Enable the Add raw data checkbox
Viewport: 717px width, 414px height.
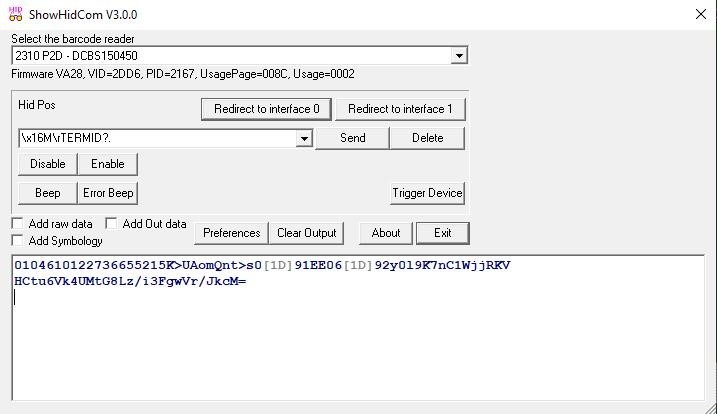click(x=18, y=224)
